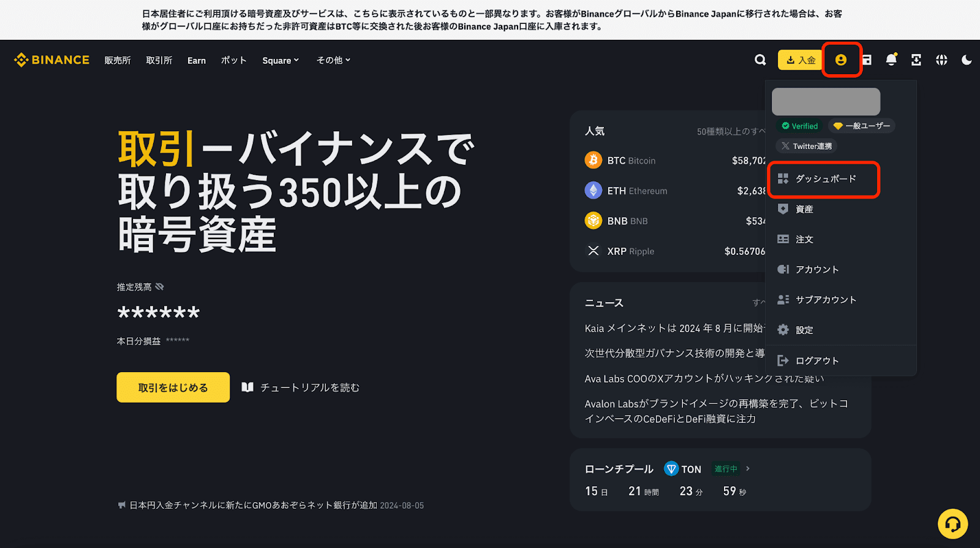Open the Ava Labs COO news item
The height and width of the screenshot is (548, 980).
point(704,378)
